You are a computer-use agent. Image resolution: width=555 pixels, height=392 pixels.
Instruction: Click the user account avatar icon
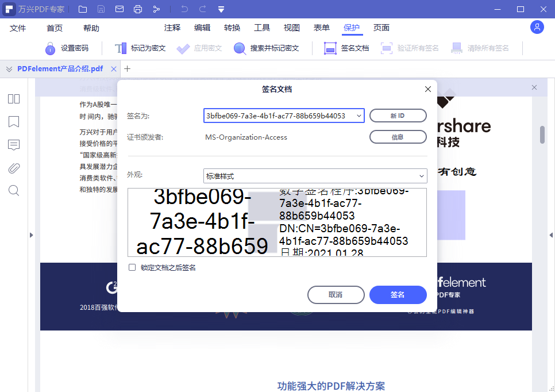tap(537, 27)
